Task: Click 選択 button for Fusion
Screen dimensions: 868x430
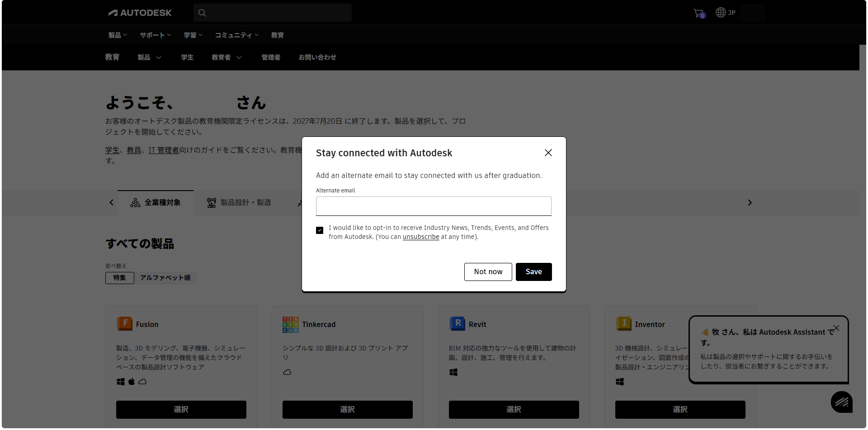Action: (x=181, y=410)
